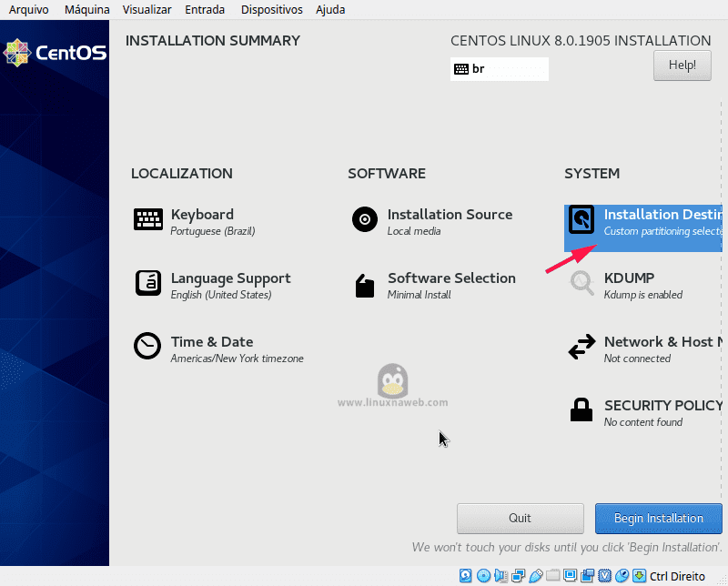728x586 pixels.
Task: Click 'No content found' text
Action: [x=642, y=422]
